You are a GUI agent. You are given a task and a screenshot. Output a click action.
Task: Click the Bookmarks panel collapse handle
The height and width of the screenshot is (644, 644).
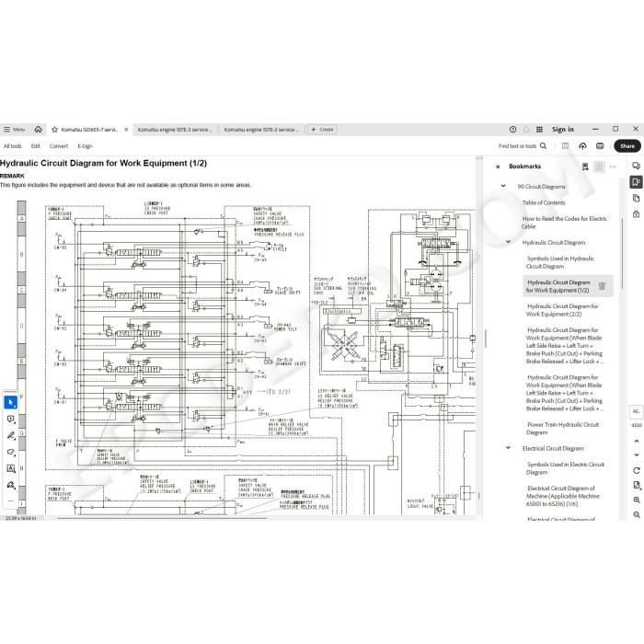485,339
